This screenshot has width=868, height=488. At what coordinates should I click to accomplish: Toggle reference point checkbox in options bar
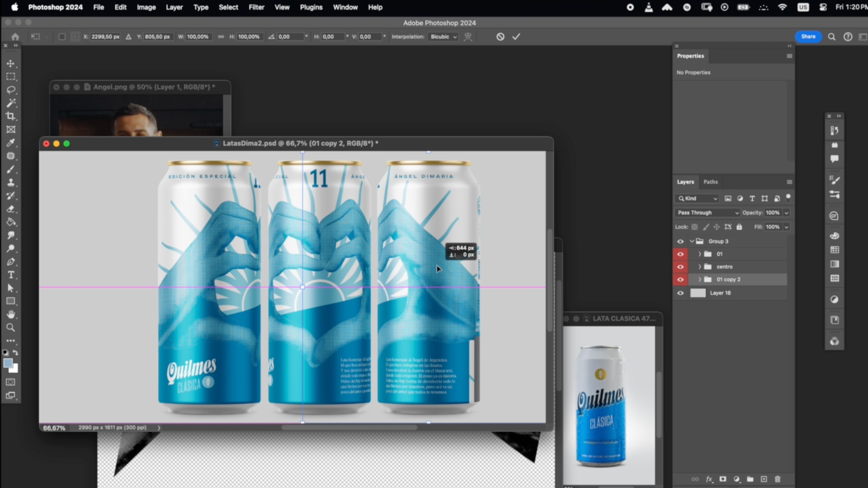tap(62, 37)
